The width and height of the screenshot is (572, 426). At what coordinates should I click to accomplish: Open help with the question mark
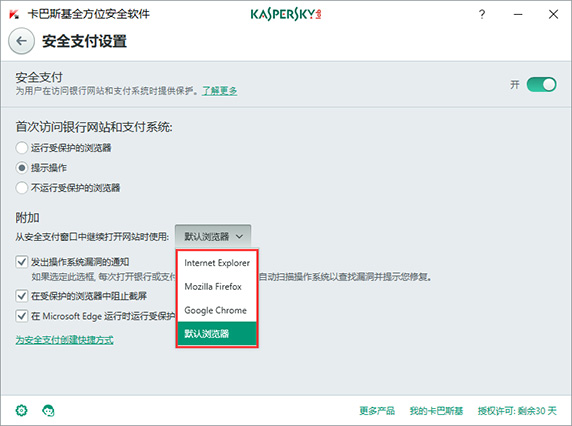click(x=482, y=14)
